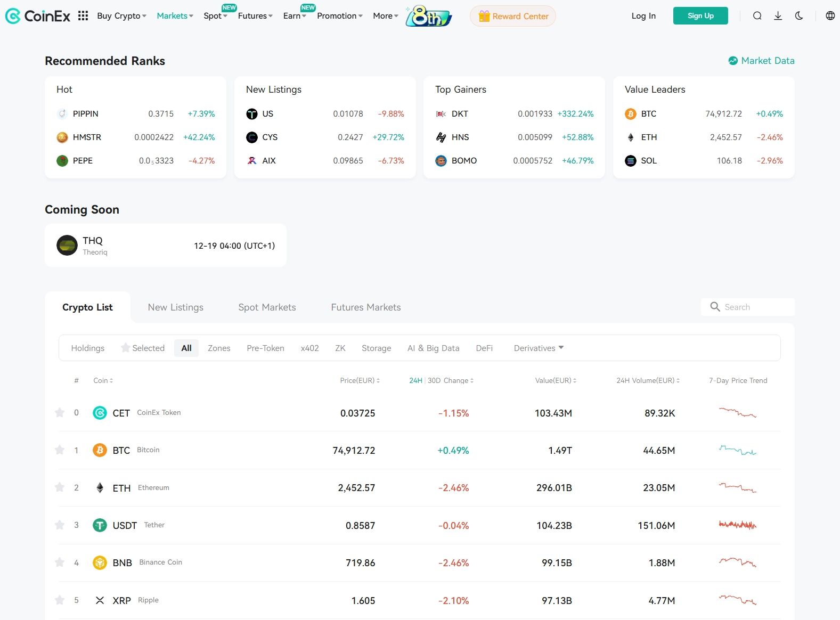Click the SOL icon in Value Leaders
Viewport: 840px width, 620px height.
tap(631, 161)
